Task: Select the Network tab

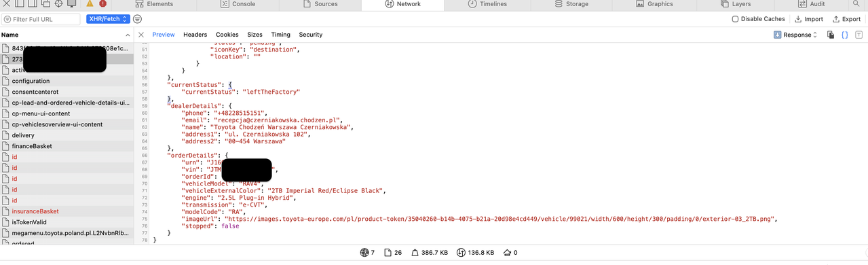Action: [x=402, y=4]
